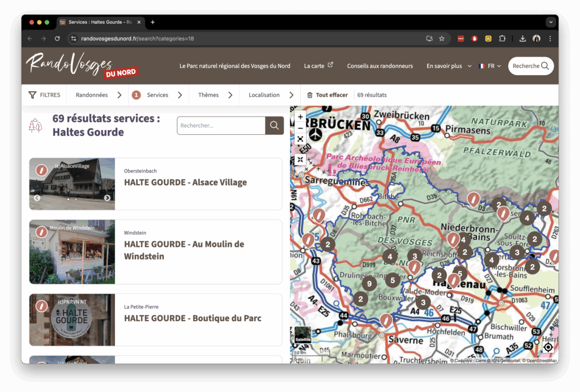Click the browser address bar URL
The image size is (580, 392).
tap(138, 39)
